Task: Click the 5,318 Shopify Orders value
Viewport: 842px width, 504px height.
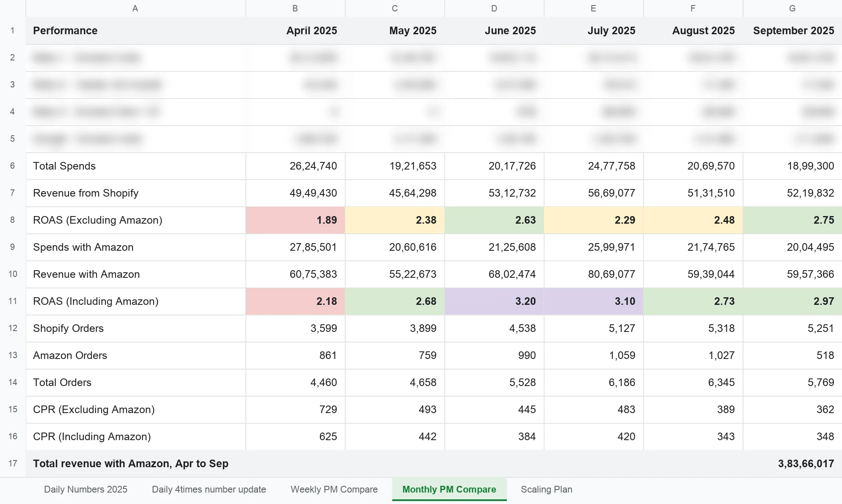Action: pos(693,328)
